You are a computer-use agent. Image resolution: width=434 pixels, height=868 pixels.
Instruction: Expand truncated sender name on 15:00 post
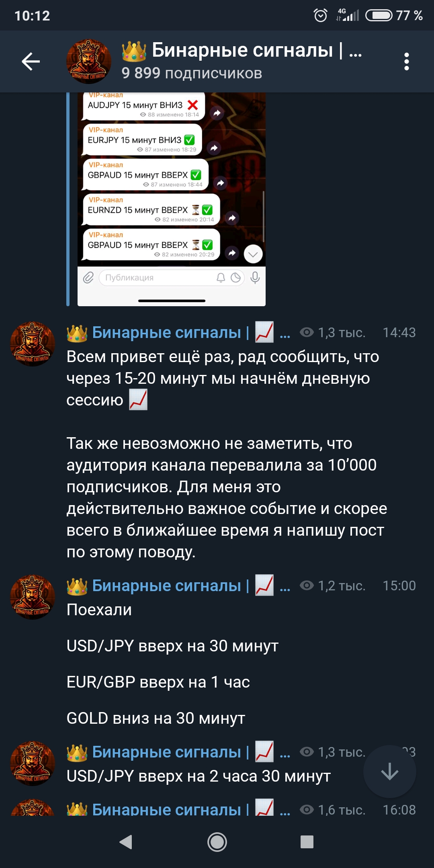point(285,587)
